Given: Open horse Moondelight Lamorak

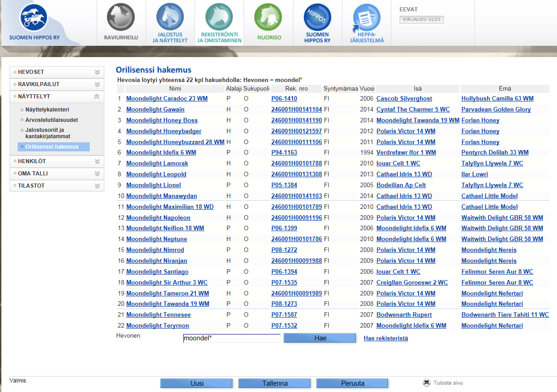Looking at the screenshot, I should pos(157,163).
